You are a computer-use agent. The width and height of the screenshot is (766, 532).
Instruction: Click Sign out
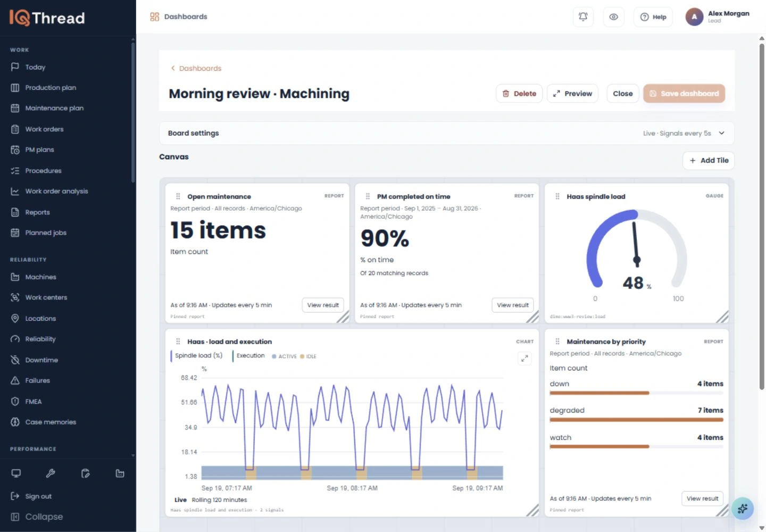(x=38, y=496)
